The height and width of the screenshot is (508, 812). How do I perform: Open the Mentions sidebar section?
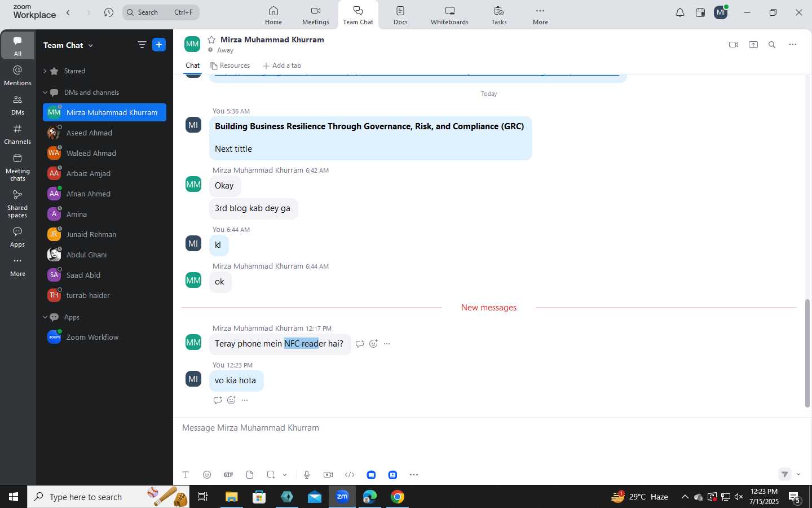(17, 75)
